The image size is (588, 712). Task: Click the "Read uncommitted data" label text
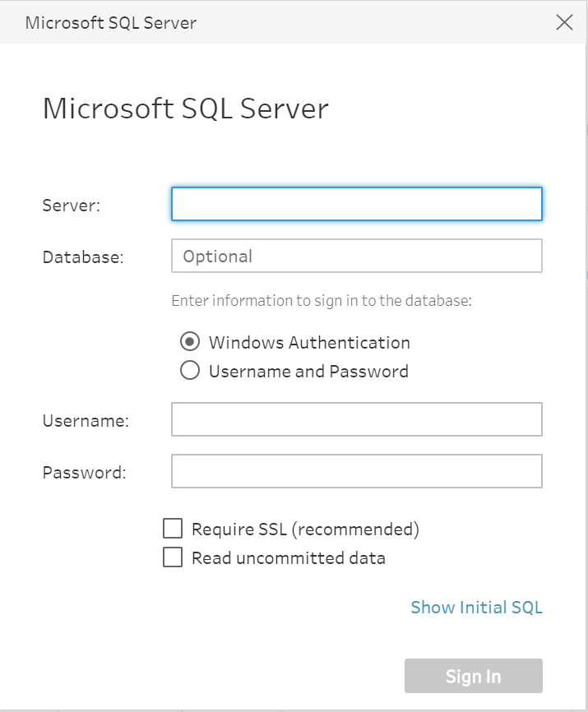click(x=289, y=557)
